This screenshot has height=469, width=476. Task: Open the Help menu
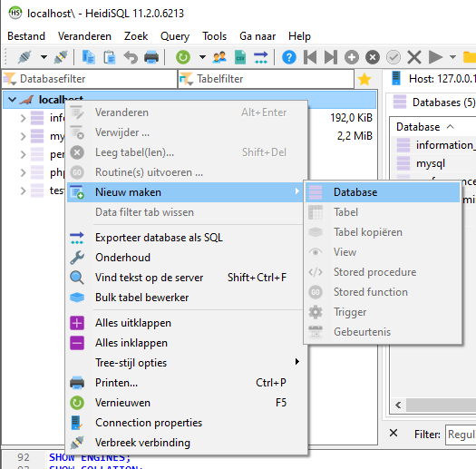coord(299,36)
